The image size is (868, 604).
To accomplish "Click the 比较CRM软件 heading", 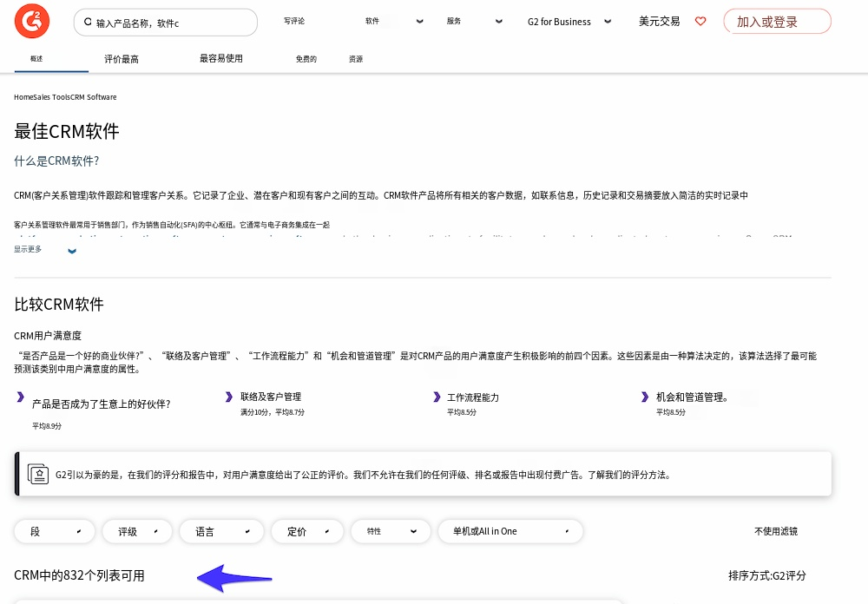I will coord(59,305).
